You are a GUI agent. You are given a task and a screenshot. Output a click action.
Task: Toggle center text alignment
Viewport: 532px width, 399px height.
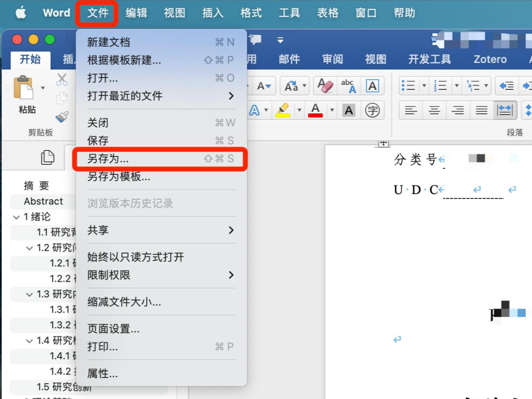tap(434, 110)
